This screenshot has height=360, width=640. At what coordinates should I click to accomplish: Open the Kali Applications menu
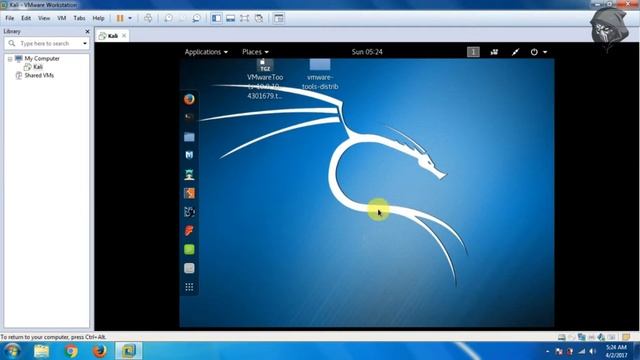pyautogui.click(x=206, y=52)
